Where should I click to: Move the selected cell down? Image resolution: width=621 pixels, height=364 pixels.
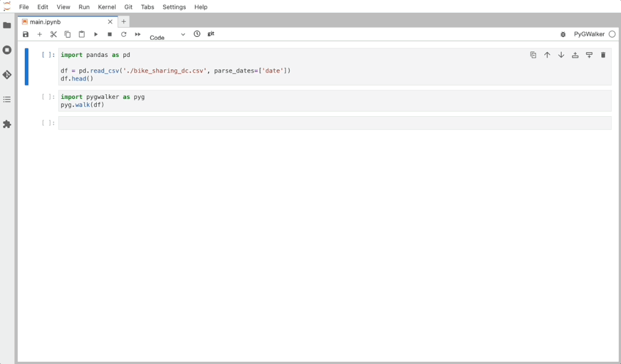coord(561,55)
